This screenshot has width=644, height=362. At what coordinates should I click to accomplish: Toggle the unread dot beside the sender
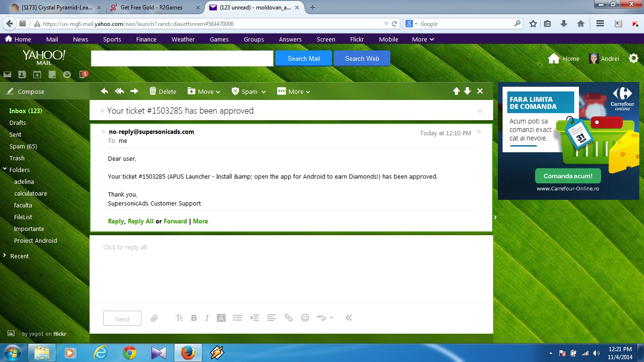pyautogui.click(x=104, y=132)
